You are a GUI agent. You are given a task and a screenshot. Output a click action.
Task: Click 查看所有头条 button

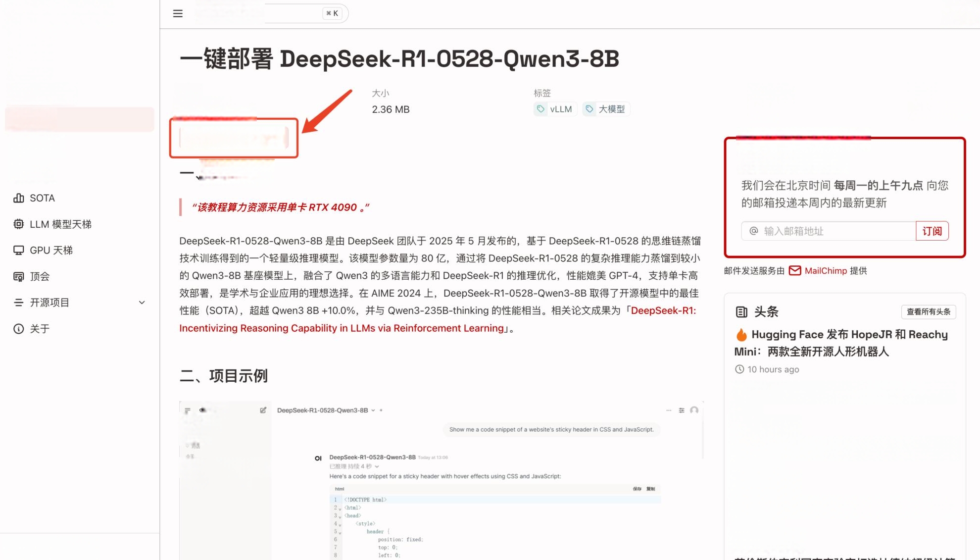929,312
